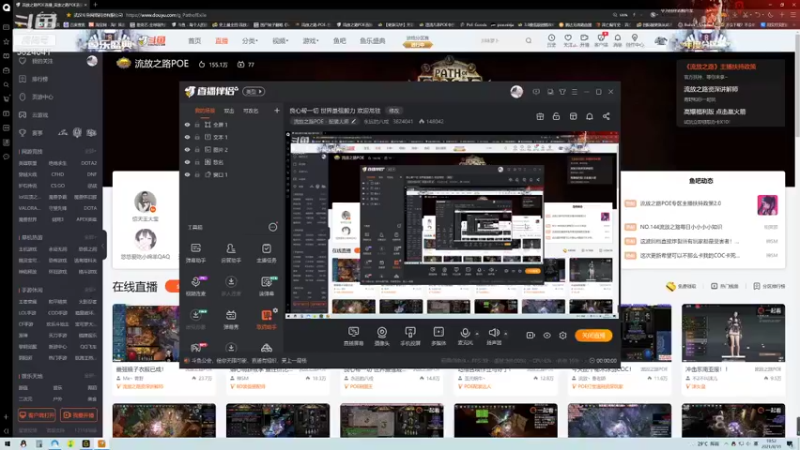This screenshot has width=800, height=450.
Task: Toggle visibility of fourth source layer
Action: (x=187, y=162)
